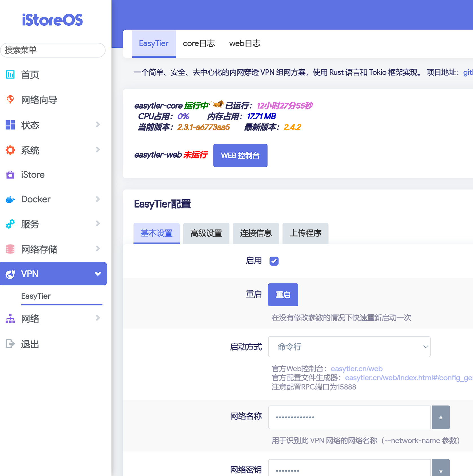Open the github project link
This screenshot has height=476, width=473.
468,72
